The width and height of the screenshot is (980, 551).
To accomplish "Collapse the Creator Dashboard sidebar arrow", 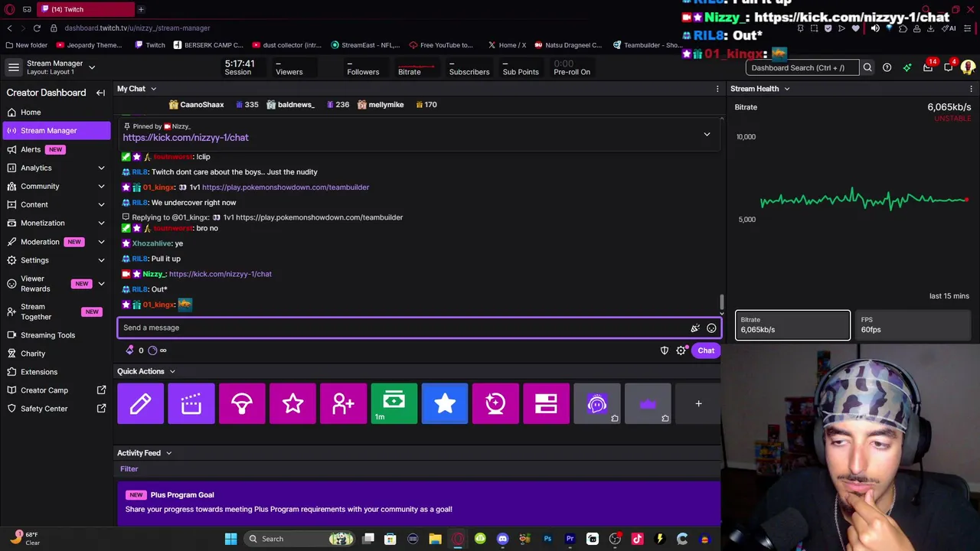I will pos(100,93).
